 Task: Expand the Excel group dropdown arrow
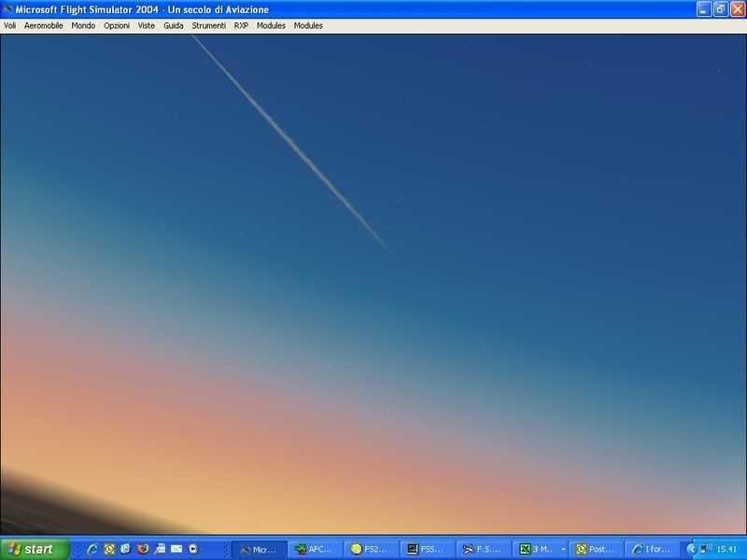pyautogui.click(x=563, y=550)
